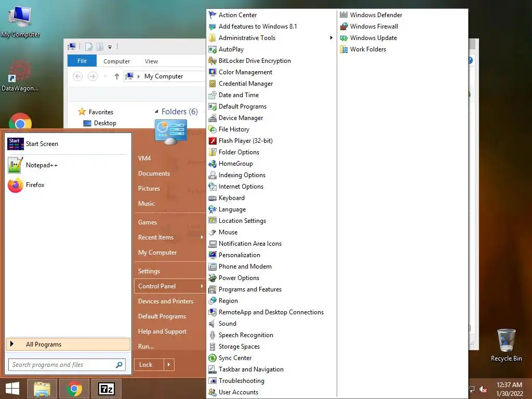Open Indexing Options icon

[x=212, y=175]
